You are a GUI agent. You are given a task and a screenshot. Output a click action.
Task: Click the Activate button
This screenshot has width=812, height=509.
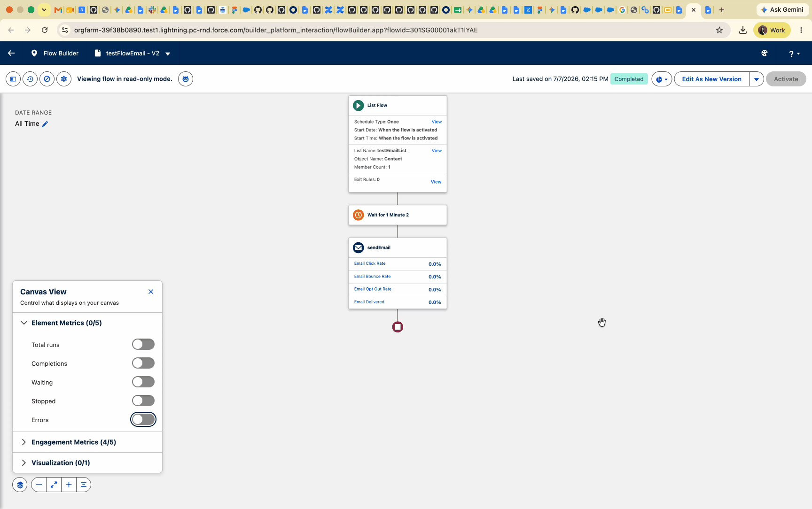pos(786,79)
